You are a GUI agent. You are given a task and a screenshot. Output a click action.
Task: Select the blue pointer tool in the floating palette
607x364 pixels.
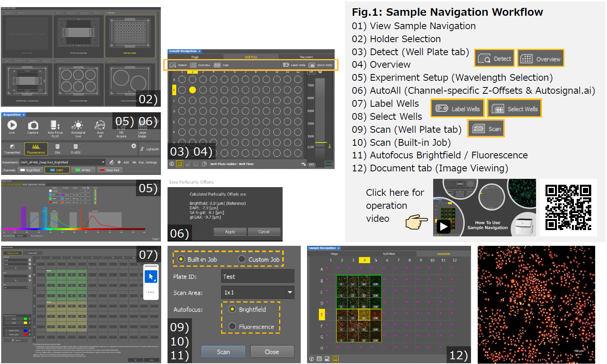point(151,277)
